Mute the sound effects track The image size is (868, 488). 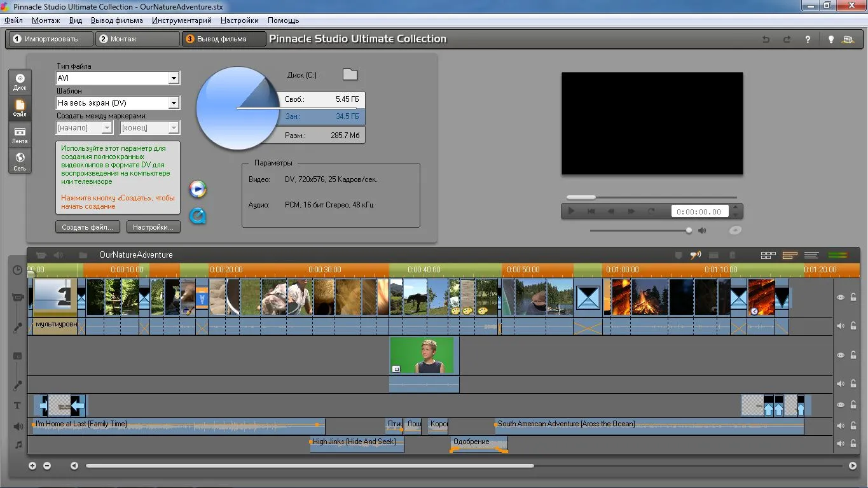pyautogui.click(x=841, y=426)
